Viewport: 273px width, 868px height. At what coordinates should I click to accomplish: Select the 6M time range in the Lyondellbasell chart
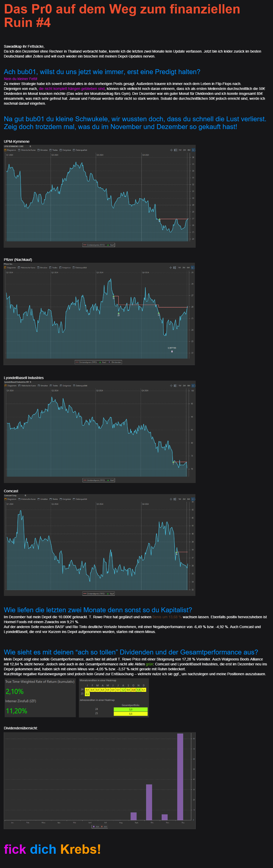pos(188,386)
